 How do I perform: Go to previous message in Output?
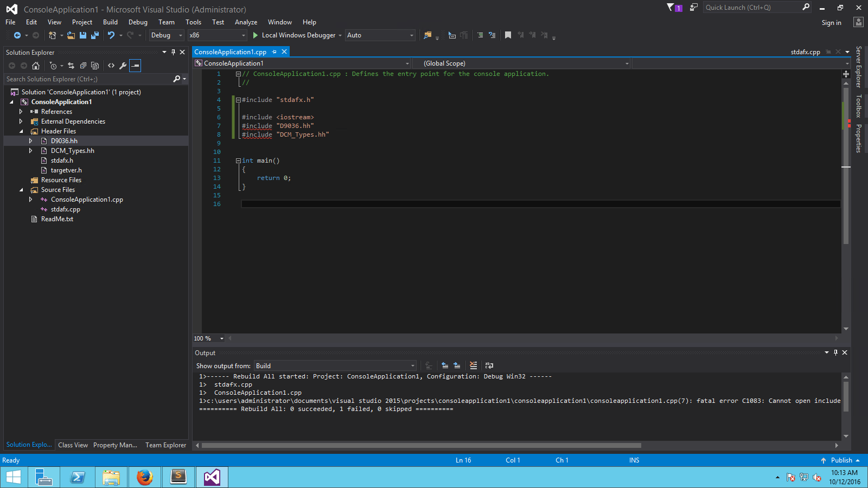(445, 365)
